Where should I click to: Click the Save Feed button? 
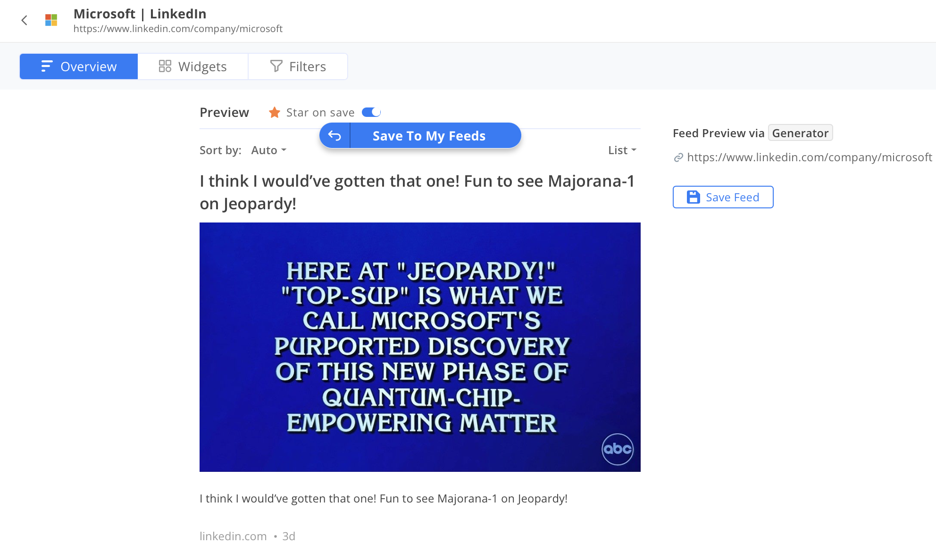pyautogui.click(x=723, y=197)
